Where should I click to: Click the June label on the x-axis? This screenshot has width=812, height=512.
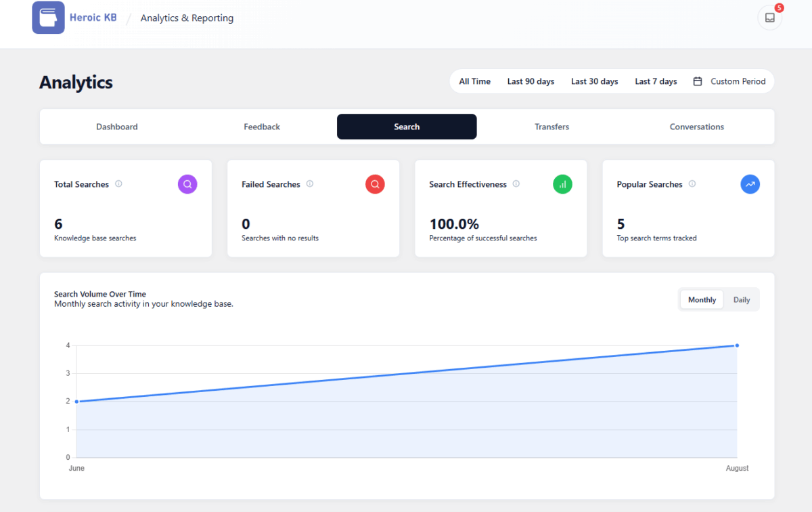(76, 468)
